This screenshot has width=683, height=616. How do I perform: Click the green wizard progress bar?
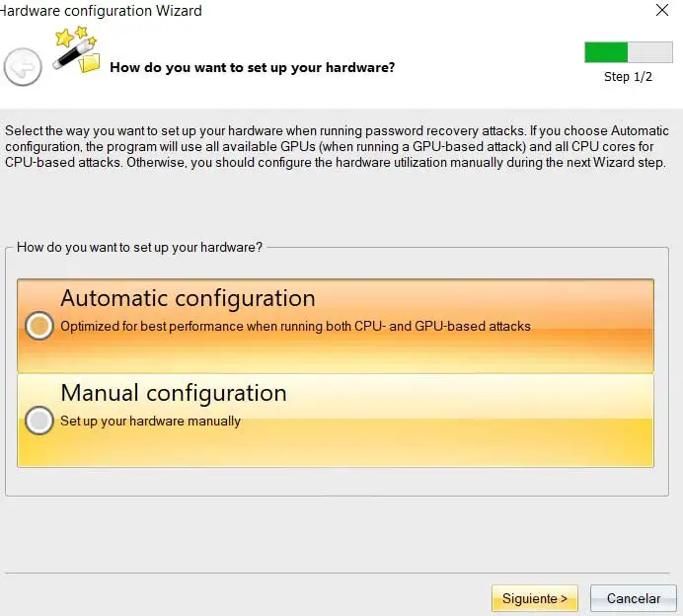pyautogui.click(x=606, y=52)
